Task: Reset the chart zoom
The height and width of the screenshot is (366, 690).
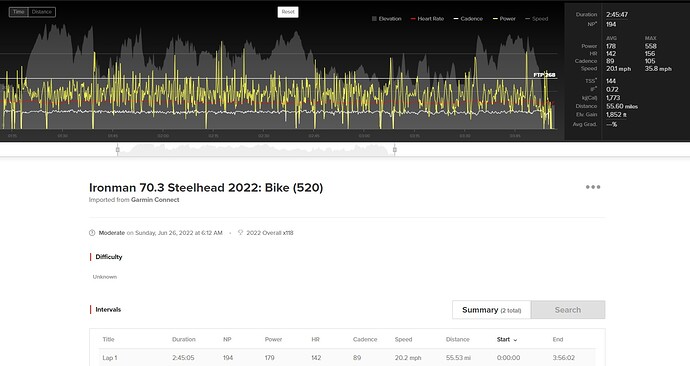Action: (x=288, y=12)
